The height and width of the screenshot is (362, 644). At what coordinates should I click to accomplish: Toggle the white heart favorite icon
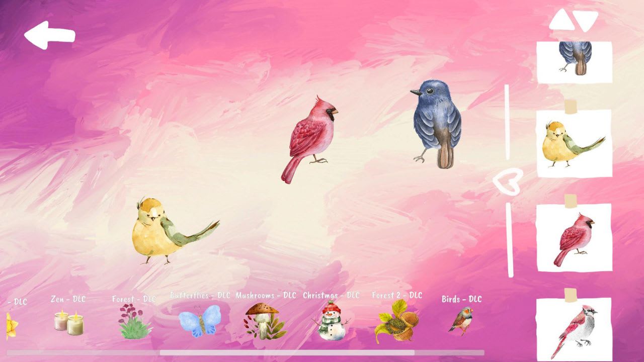508,182
